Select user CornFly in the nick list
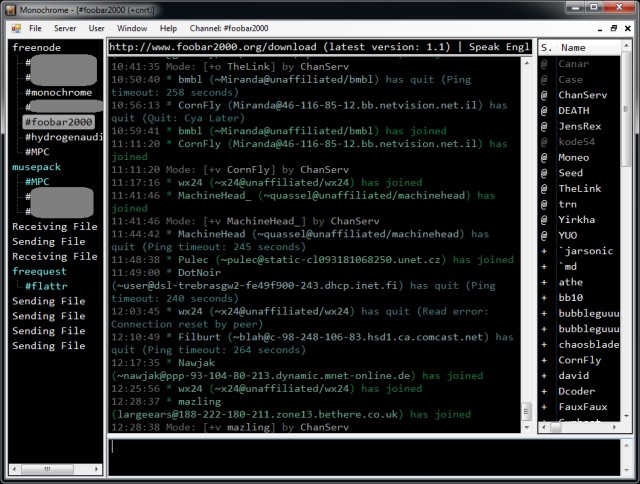The height and width of the screenshot is (484, 640). [x=578, y=360]
